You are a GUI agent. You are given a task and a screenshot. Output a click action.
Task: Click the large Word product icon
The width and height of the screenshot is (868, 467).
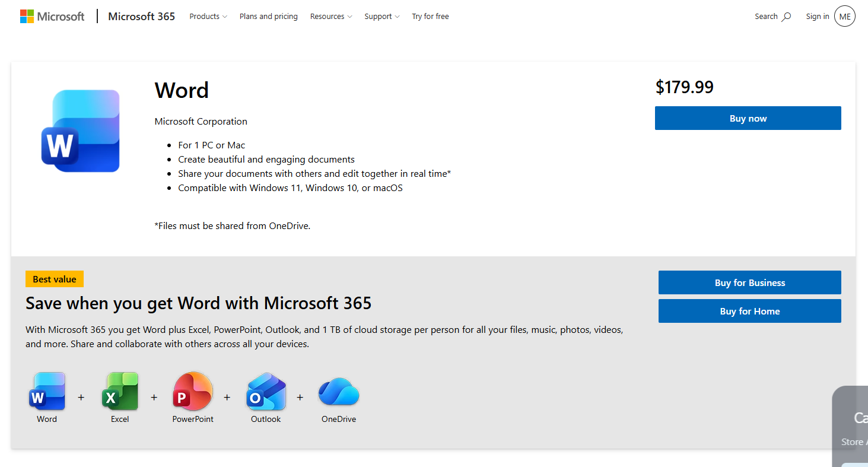coord(81,131)
